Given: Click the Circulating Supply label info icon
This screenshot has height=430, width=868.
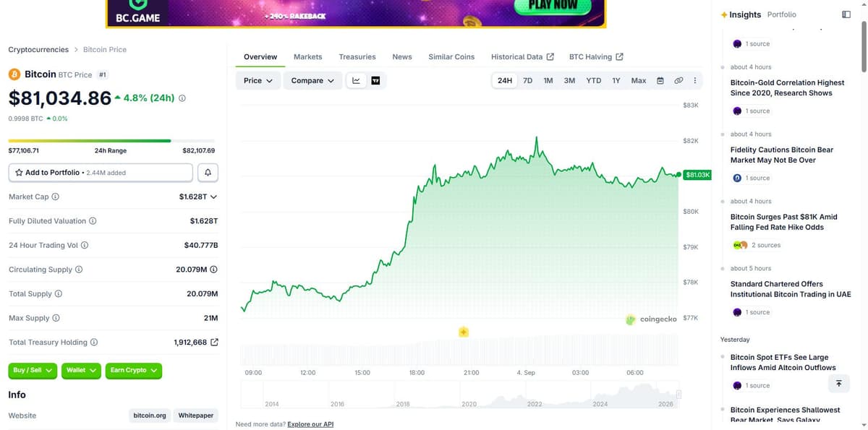Looking at the screenshot, I should click(79, 270).
